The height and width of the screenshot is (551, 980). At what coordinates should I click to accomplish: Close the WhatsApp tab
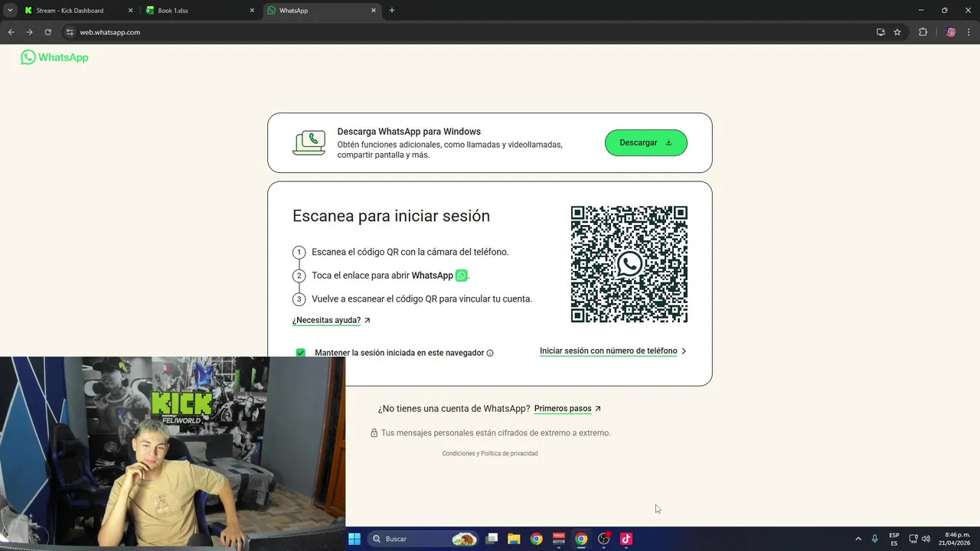pos(374,11)
